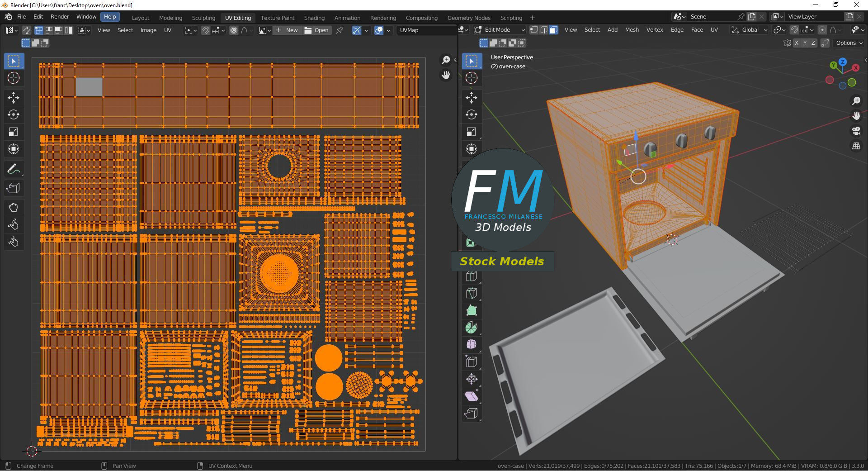Viewport: 868px width, 471px height.
Task: Open the UV editor overlays dropdown arrow
Action: [x=388, y=30]
